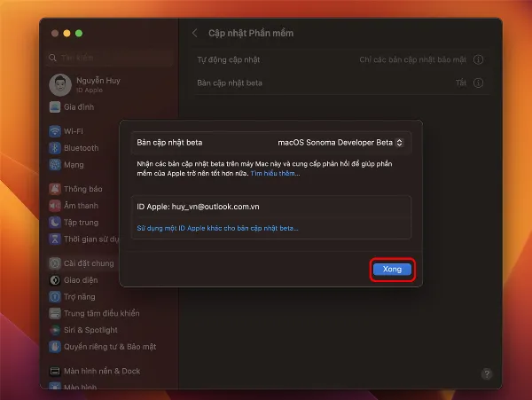
Task: Open Thời gian sử dụng icon
Action: pyautogui.click(x=55, y=239)
